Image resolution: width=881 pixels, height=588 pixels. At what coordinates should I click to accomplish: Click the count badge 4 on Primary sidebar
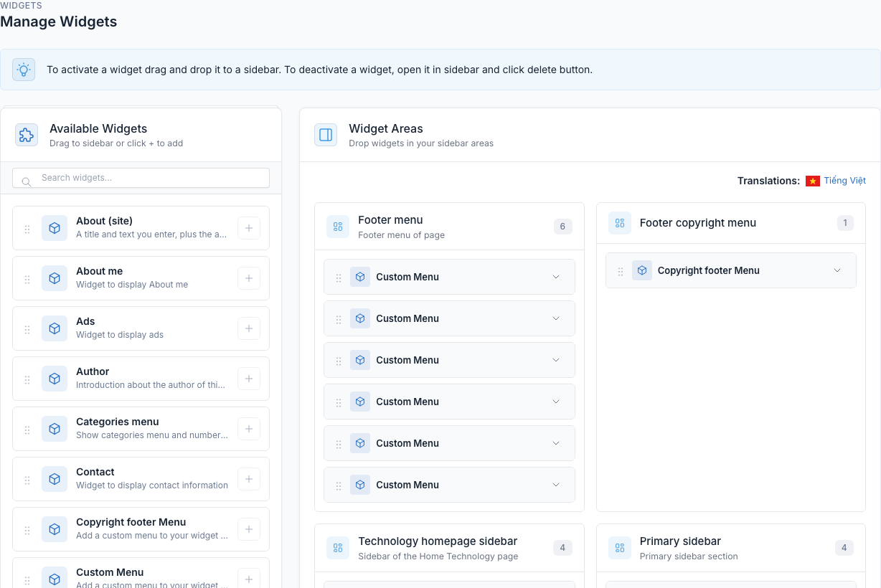coord(844,548)
